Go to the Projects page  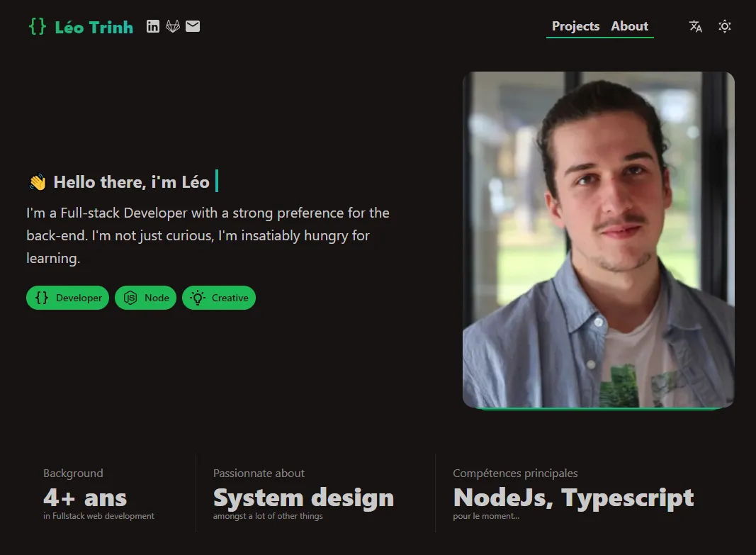tap(575, 26)
